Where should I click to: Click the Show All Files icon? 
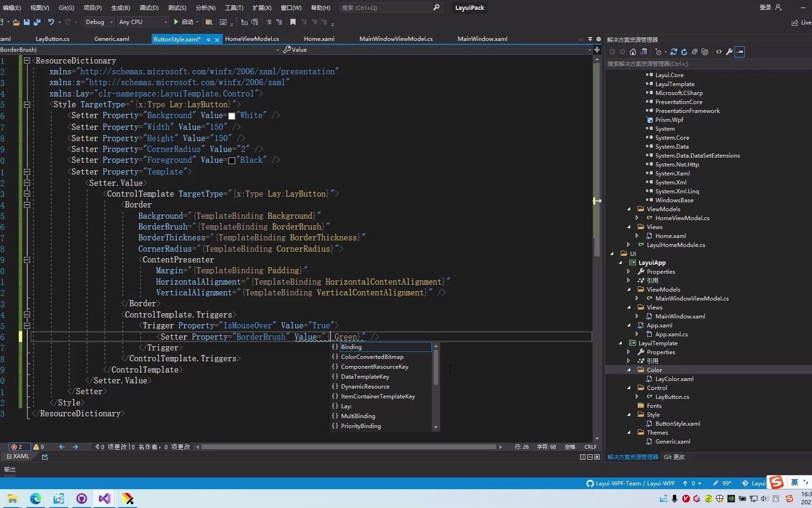[x=705, y=52]
